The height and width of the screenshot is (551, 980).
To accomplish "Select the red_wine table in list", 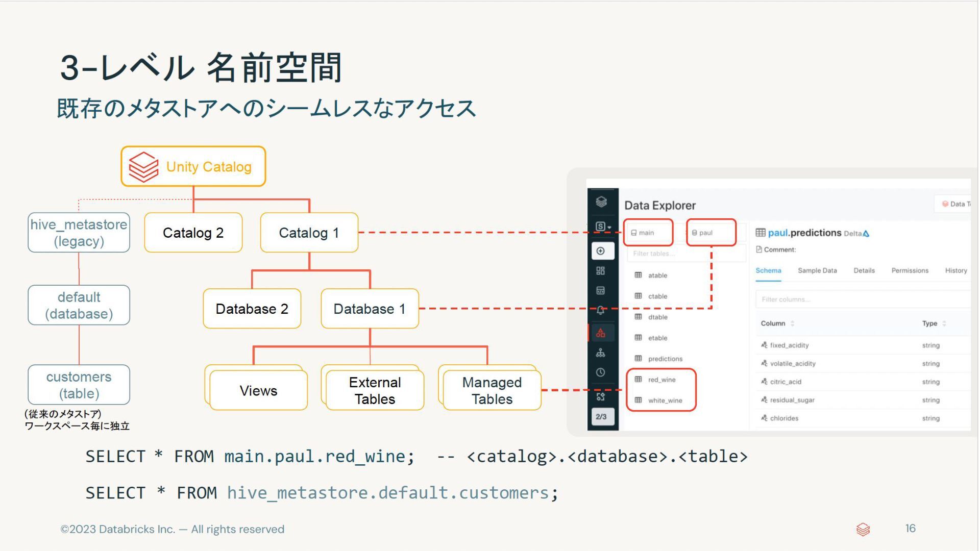I will coord(661,380).
